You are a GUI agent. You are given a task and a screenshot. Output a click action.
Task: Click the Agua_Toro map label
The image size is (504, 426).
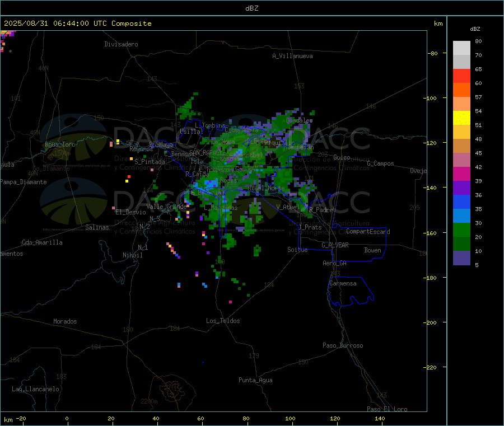(x=60, y=144)
